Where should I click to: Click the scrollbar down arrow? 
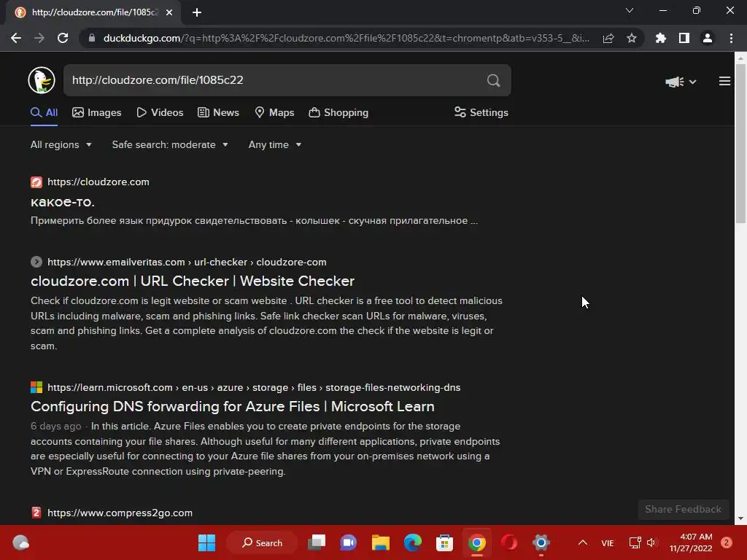pyautogui.click(x=740, y=518)
